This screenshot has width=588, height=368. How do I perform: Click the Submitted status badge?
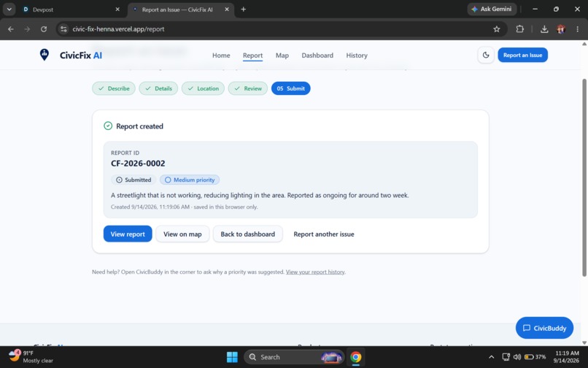[134, 180]
